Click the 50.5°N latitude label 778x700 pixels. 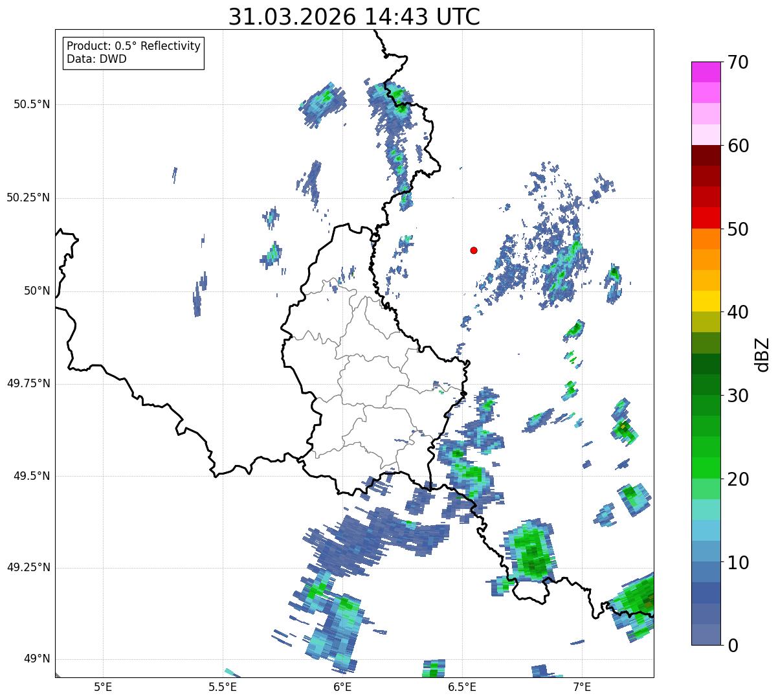pyautogui.click(x=31, y=104)
